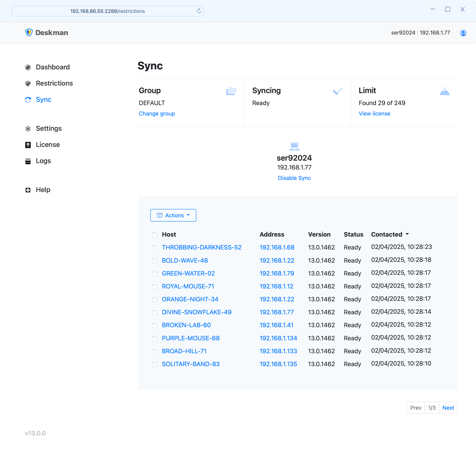
Task: Click the Group folders icon
Action: (x=231, y=91)
